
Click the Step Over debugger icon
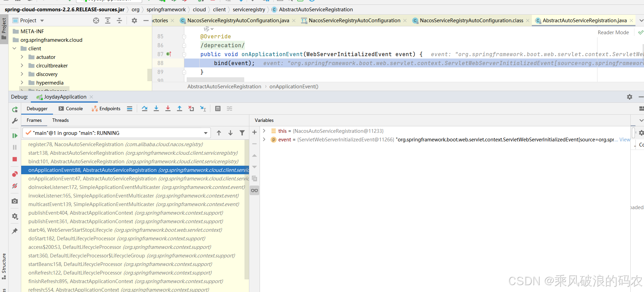[x=145, y=109]
